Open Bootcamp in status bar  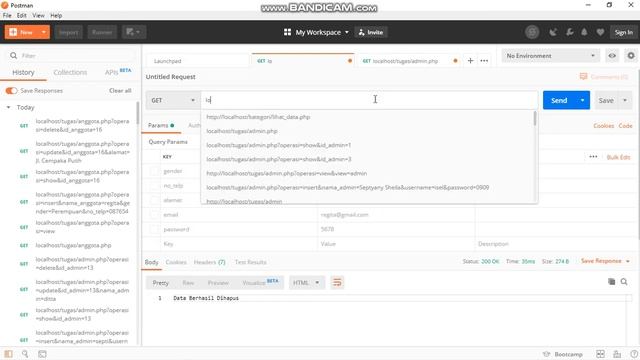point(563,354)
